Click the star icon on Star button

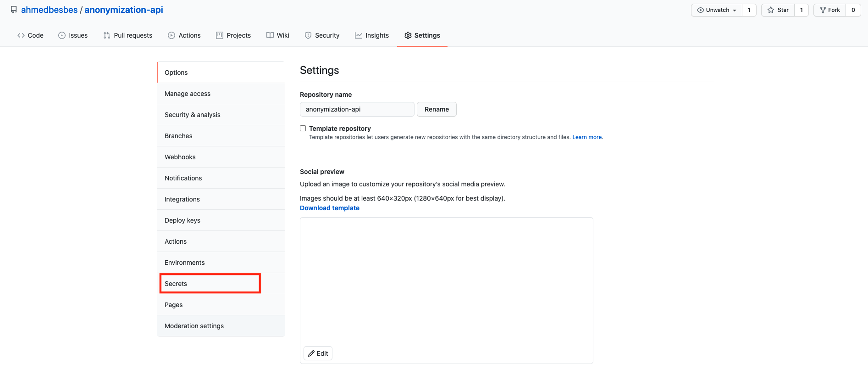coord(771,10)
